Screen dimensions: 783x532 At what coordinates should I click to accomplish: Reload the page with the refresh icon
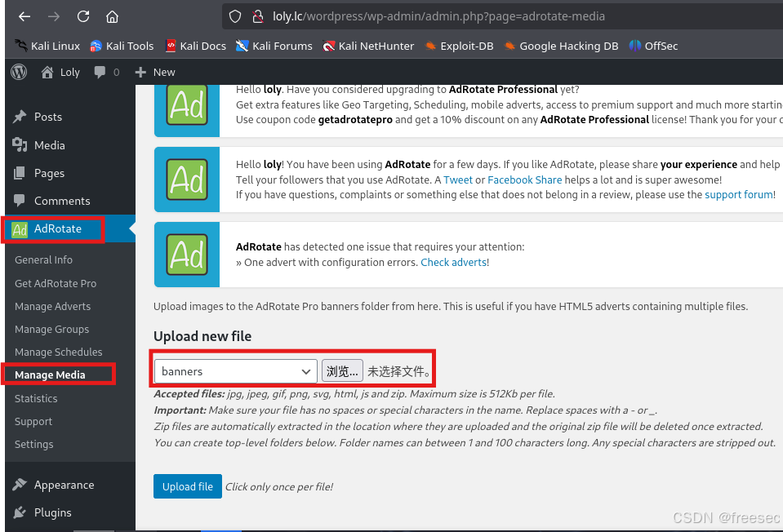pyautogui.click(x=83, y=16)
